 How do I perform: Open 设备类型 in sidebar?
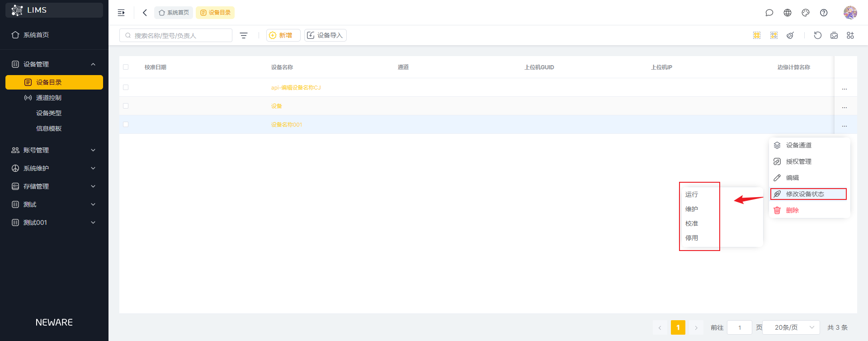pyautogui.click(x=54, y=113)
